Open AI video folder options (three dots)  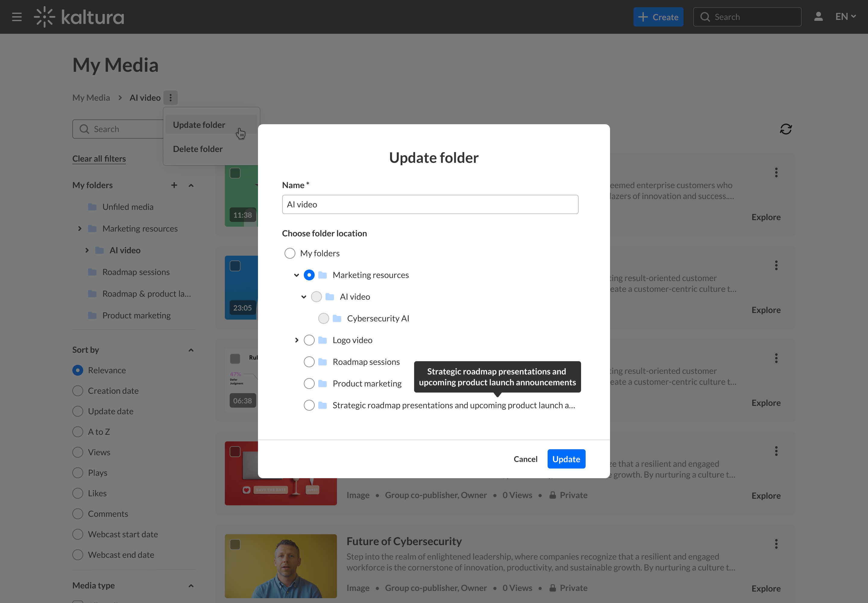point(171,98)
